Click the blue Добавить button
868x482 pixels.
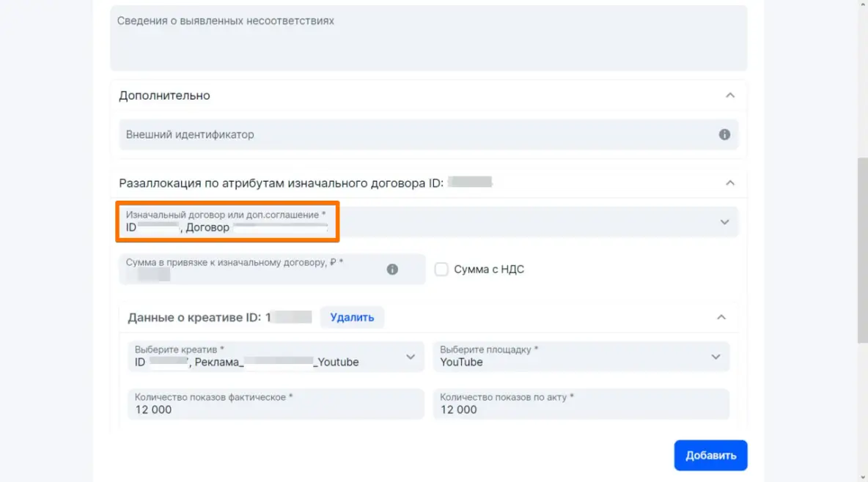tap(710, 456)
